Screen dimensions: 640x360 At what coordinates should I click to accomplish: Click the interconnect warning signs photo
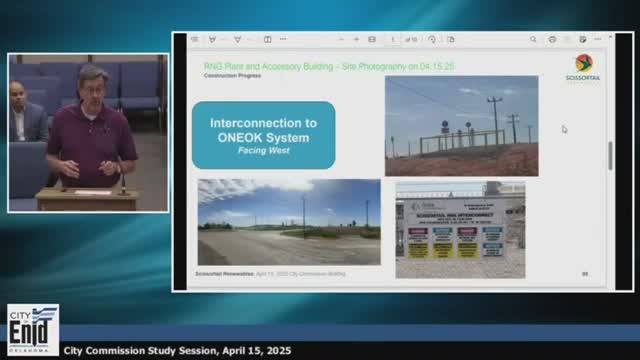(x=460, y=230)
